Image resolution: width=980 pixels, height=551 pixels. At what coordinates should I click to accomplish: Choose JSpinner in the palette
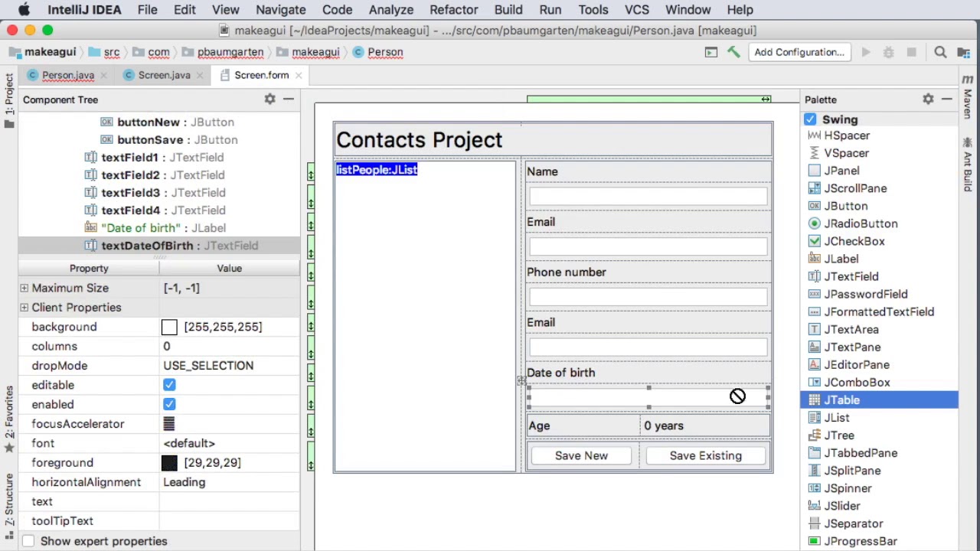(x=848, y=487)
